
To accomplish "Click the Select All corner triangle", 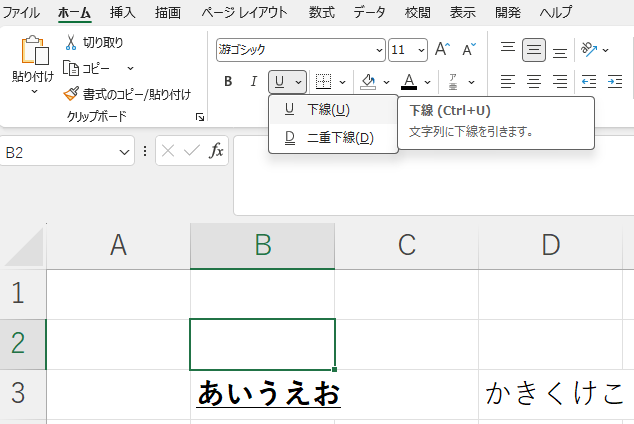I will coord(25,247).
